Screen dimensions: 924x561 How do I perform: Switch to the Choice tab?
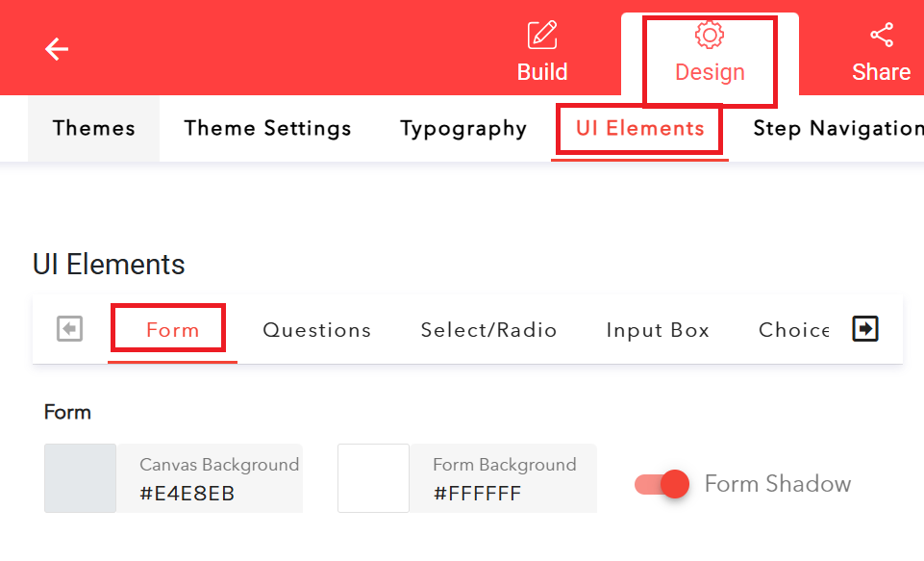(793, 329)
